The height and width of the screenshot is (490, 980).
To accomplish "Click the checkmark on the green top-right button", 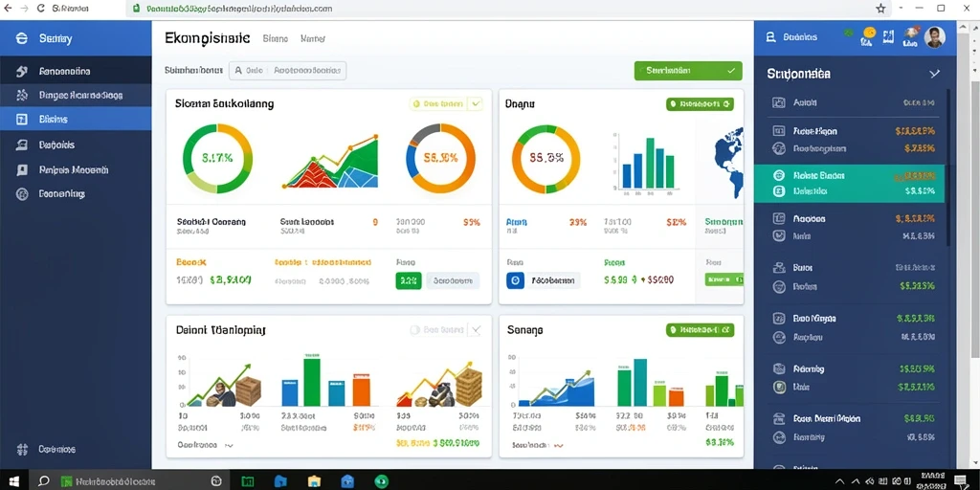I will (730, 71).
